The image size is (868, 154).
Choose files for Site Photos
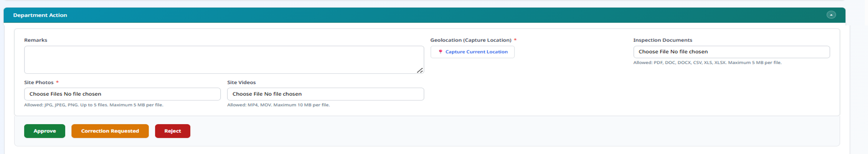tap(122, 94)
